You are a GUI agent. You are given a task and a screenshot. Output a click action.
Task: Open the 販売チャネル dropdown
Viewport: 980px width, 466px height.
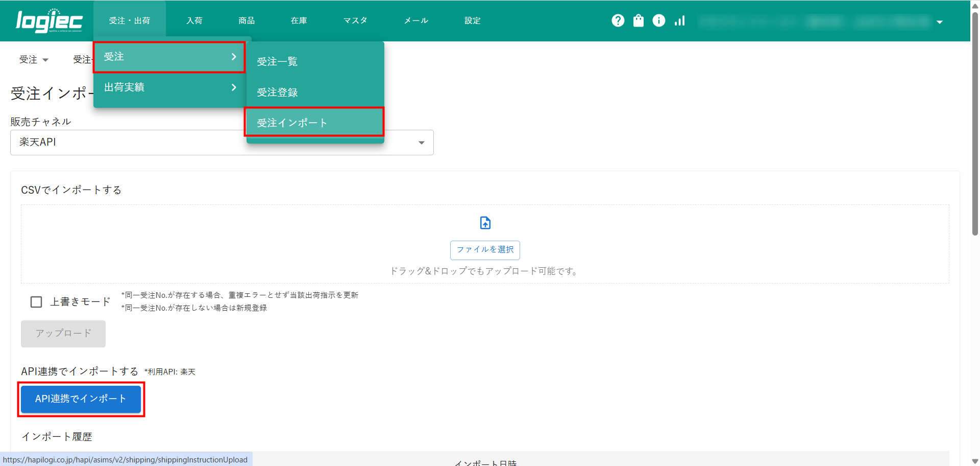click(422, 143)
